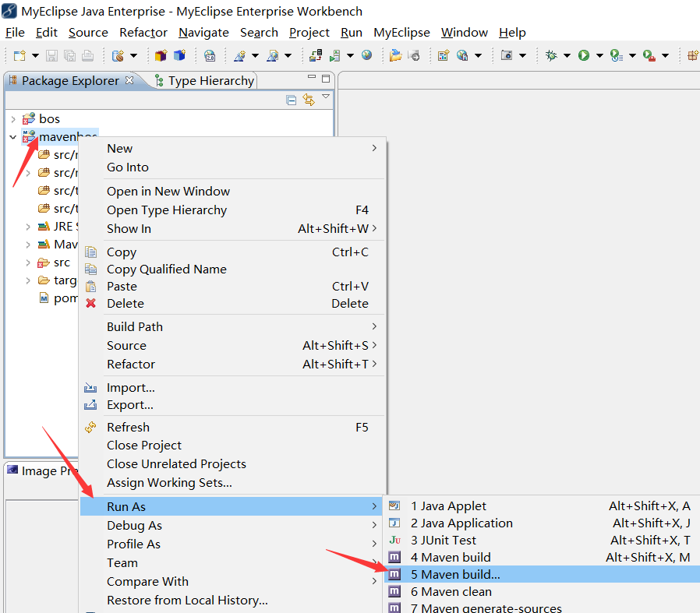Select the Package Explorer tab
This screenshot has height=613, width=700.
(70, 81)
